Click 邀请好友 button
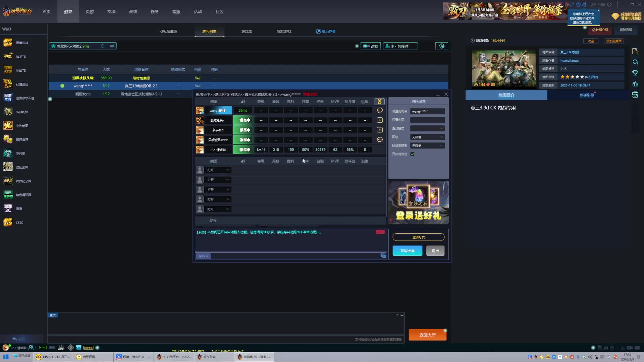Viewport: 644px width, 362px height. (x=418, y=237)
